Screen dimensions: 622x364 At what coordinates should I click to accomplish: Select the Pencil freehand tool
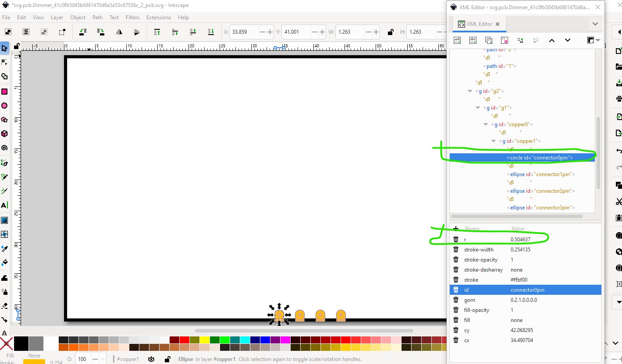tap(4, 177)
